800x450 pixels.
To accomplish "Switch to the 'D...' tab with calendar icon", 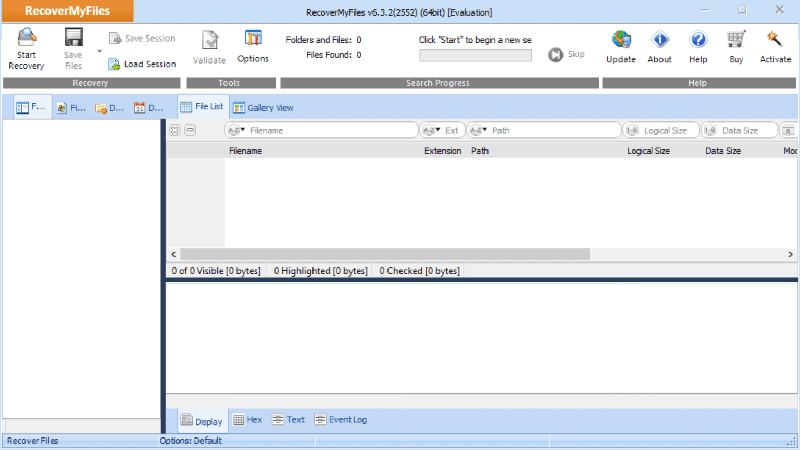I will (x=148, y=108).
